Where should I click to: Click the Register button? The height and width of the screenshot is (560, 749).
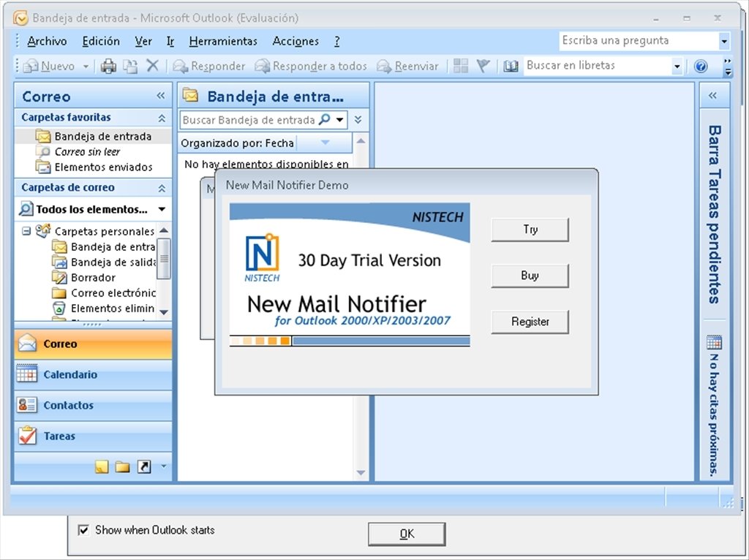(530, 322)
